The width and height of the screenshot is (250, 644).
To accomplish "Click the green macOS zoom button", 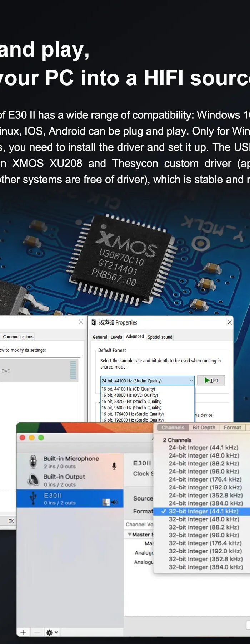I will [x=41, y=438].
